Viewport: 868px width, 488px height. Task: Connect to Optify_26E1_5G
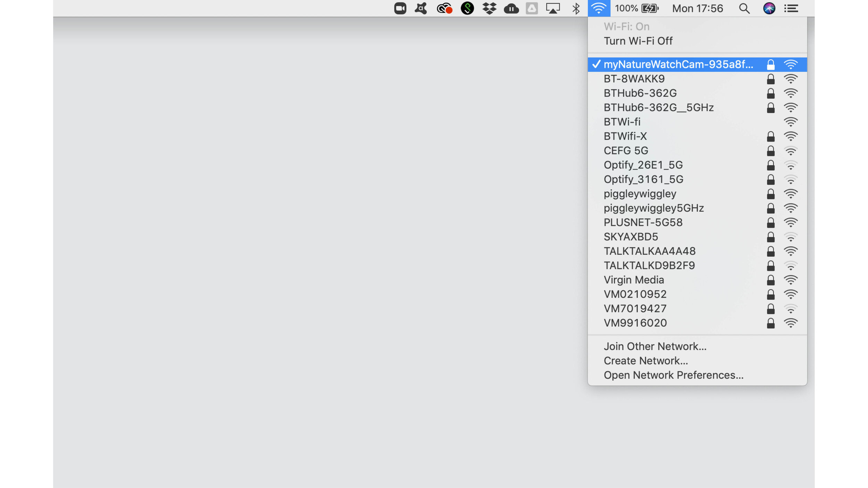click(697, 165)
